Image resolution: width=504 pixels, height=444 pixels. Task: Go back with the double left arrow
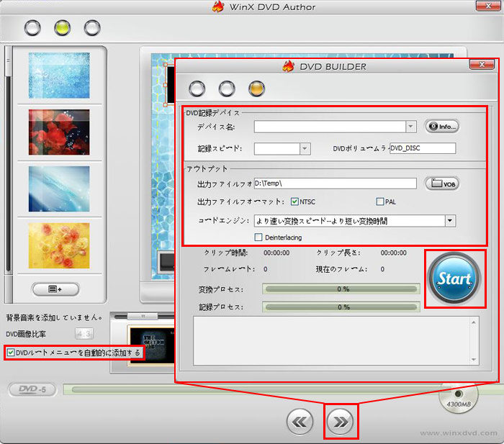coord(300,422)
